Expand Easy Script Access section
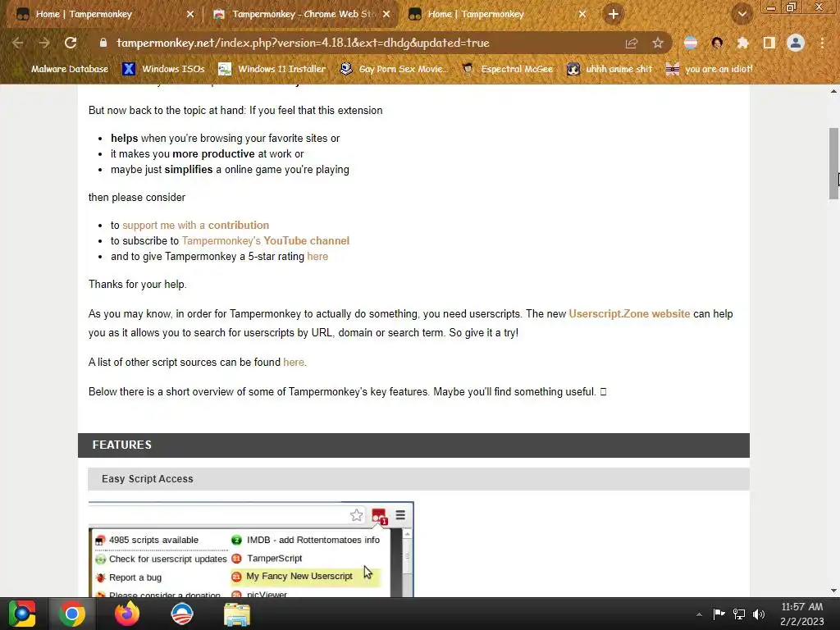The width and height of the screenshot is (840, 630). pos(418,479)
